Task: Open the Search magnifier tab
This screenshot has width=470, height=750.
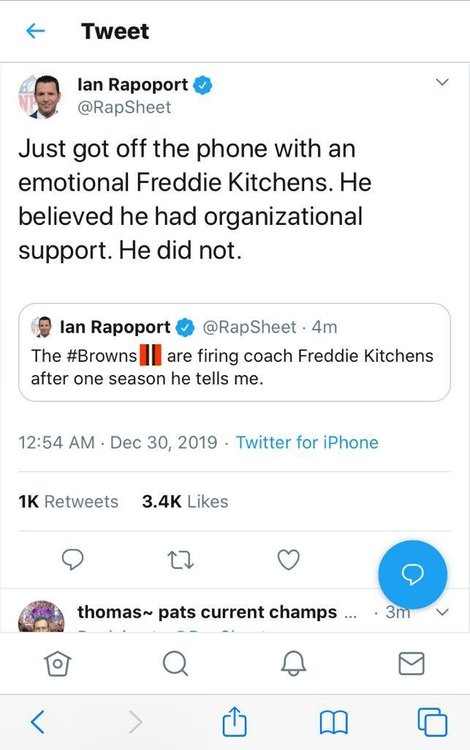Action: tap(175, 663)
